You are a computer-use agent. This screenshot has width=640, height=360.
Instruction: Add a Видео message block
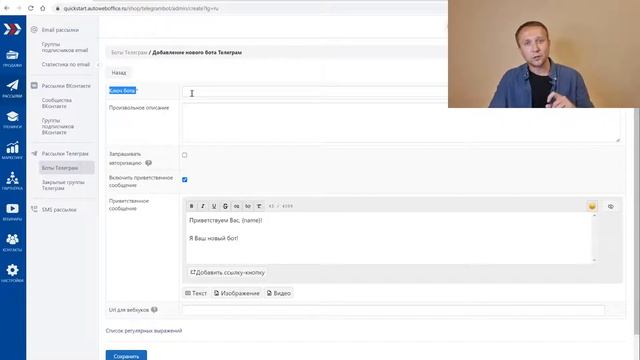pos(278,293)
